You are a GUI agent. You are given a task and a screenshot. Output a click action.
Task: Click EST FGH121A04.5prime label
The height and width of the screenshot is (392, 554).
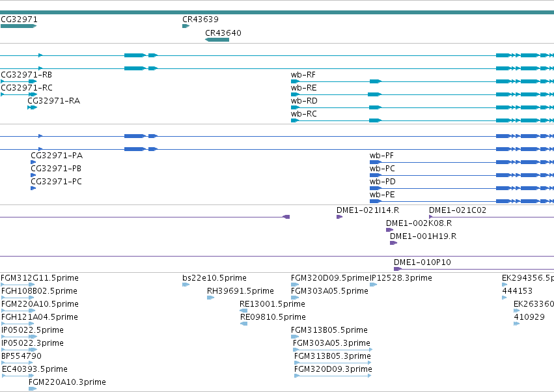(40, 317)
